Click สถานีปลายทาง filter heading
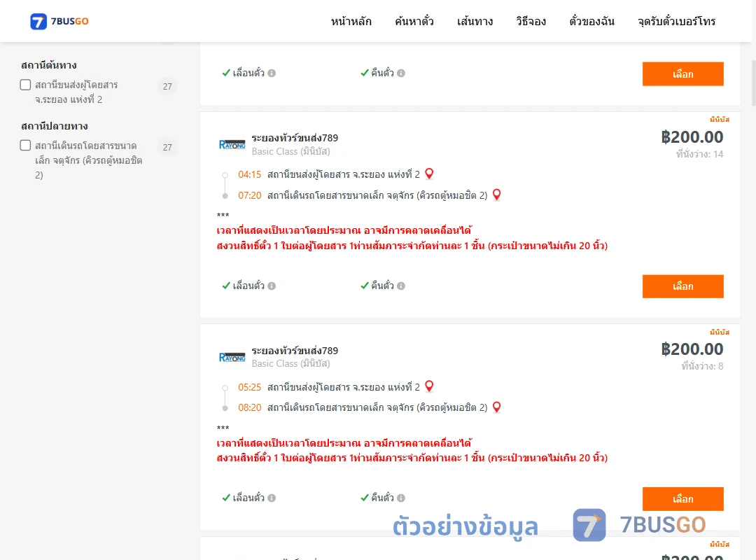Viewport: 756px width, 560px height. (55, 126)
